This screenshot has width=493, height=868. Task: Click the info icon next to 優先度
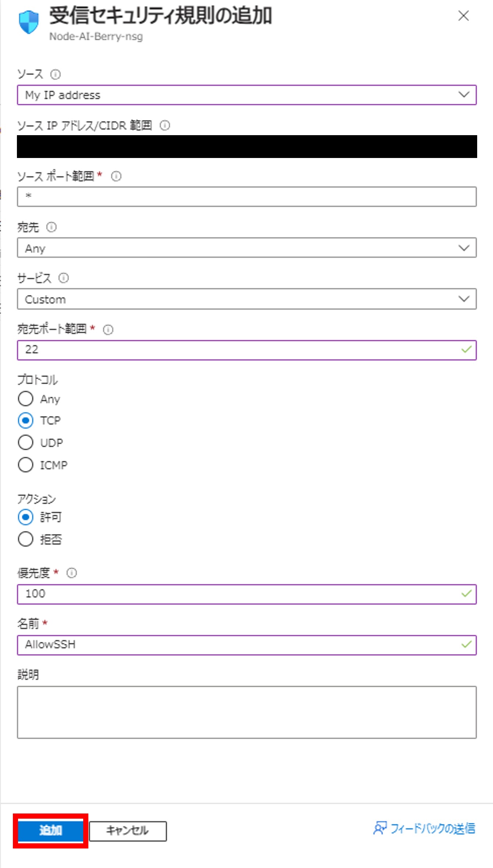click(x=71, y=573)
